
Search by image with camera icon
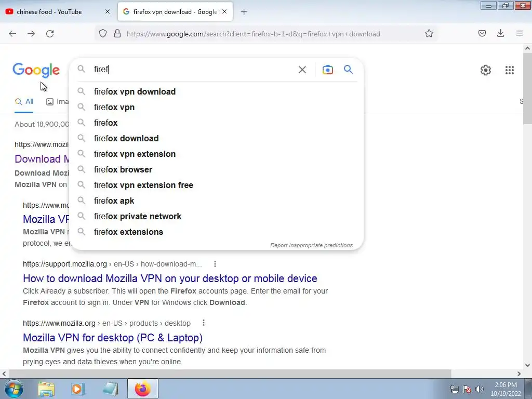pos(328,70)
